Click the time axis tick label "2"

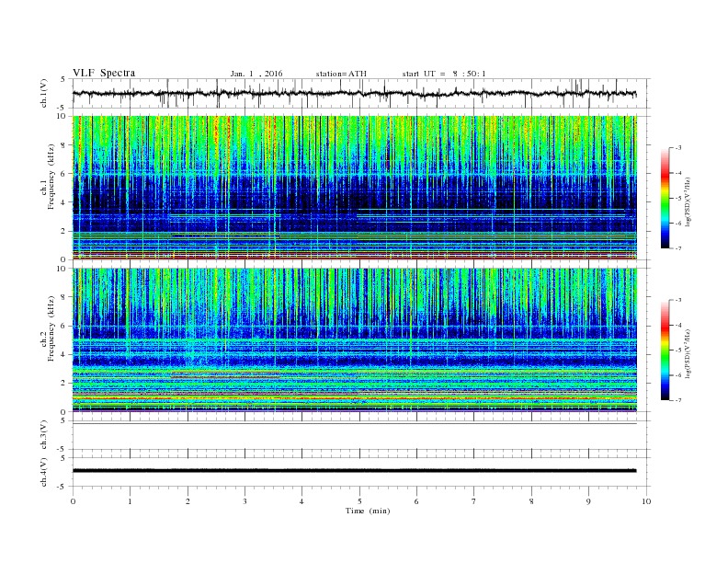(188, 501)
